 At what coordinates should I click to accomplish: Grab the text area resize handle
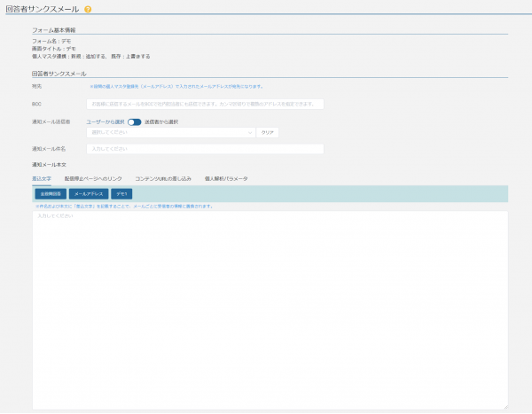505,407
